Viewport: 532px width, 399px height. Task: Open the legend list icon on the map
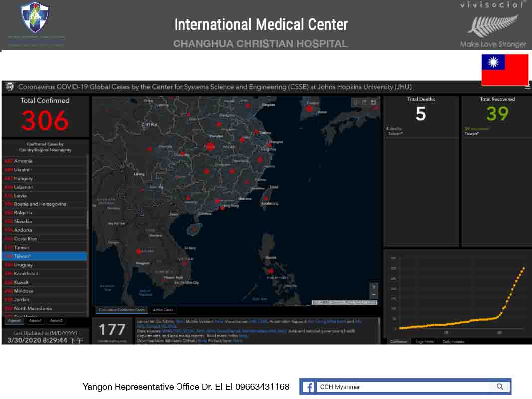pos(364,102)
